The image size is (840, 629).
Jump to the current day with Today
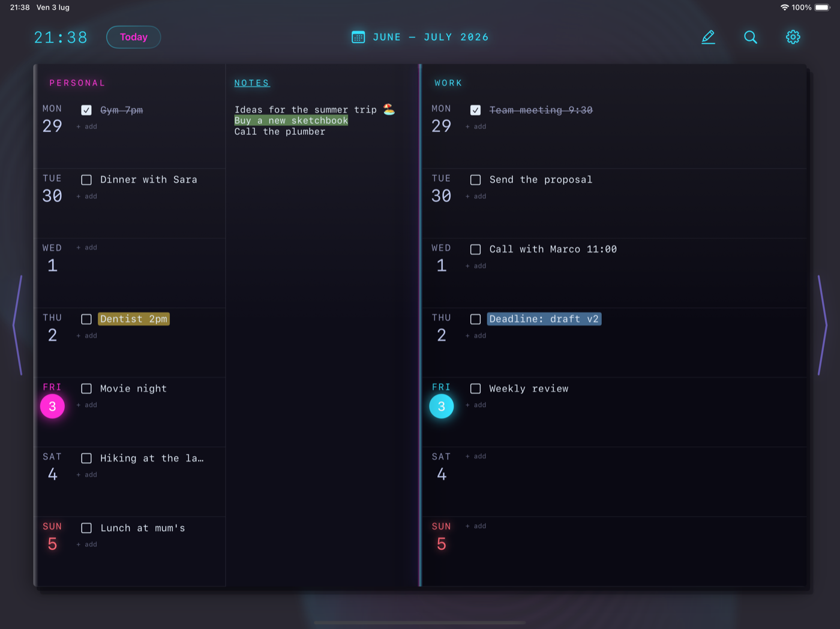click(x=133, y=37)
